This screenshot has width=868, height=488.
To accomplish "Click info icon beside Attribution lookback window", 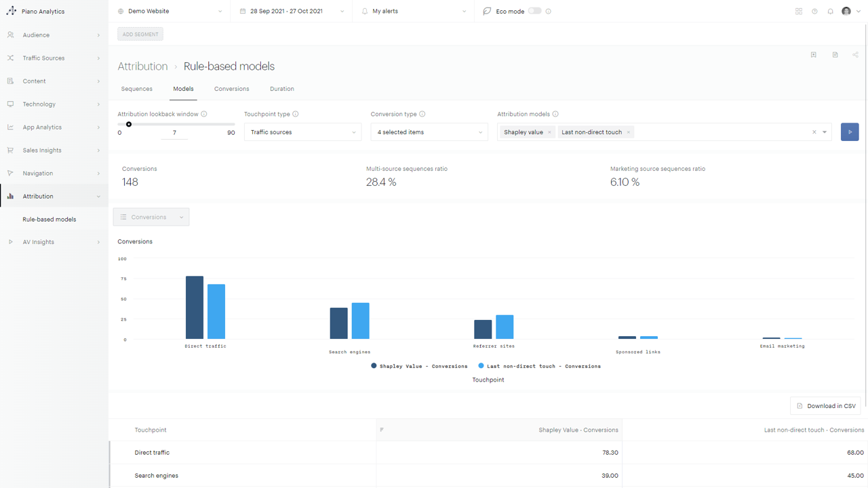I will (204, 115).
